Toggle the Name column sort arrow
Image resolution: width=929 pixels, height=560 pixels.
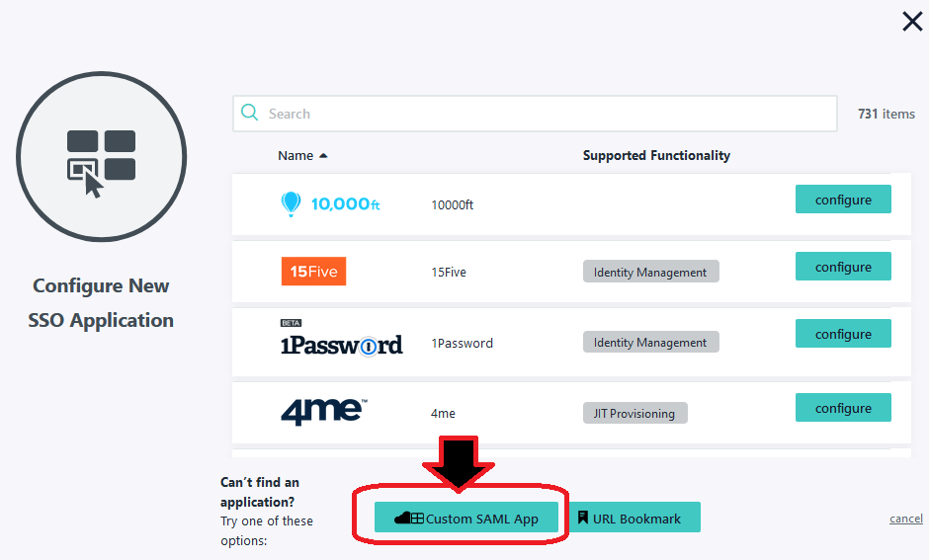[323, 156]
